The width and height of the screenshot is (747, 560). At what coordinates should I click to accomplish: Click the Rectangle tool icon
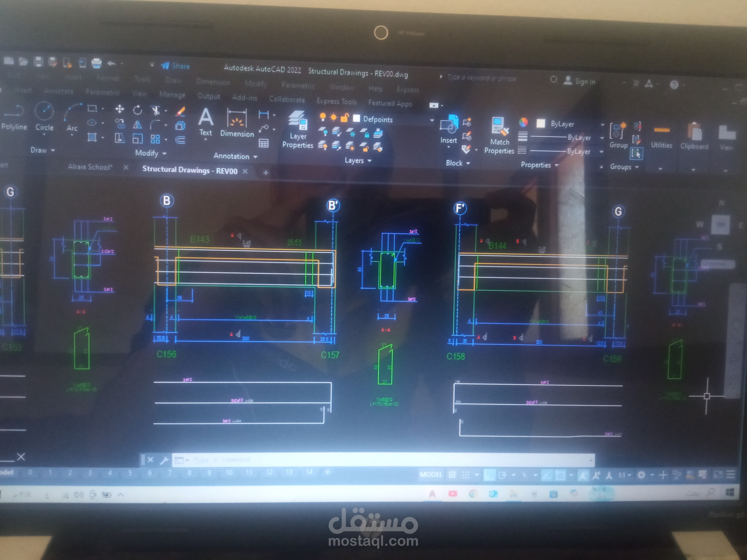coord(92,108)
